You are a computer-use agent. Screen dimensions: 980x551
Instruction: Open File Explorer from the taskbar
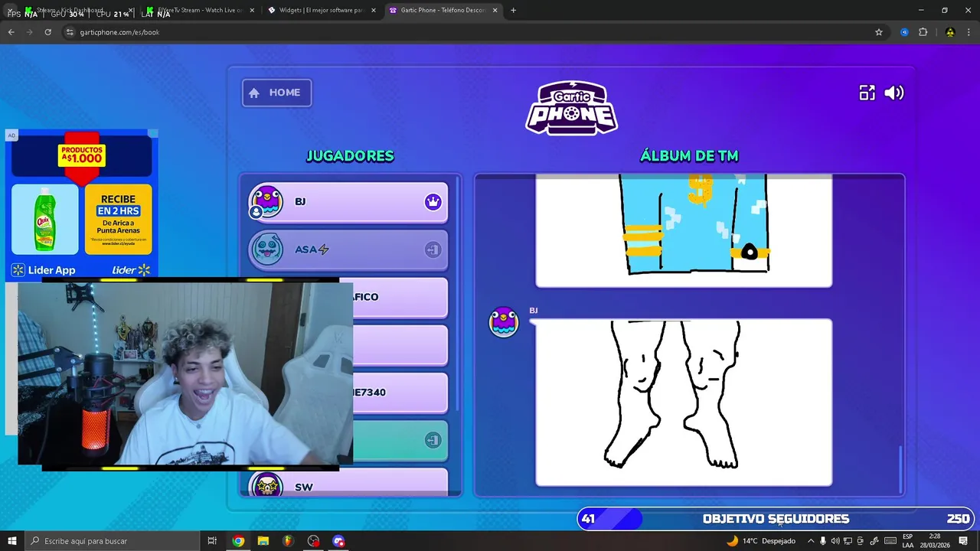[x=263, y=541]
